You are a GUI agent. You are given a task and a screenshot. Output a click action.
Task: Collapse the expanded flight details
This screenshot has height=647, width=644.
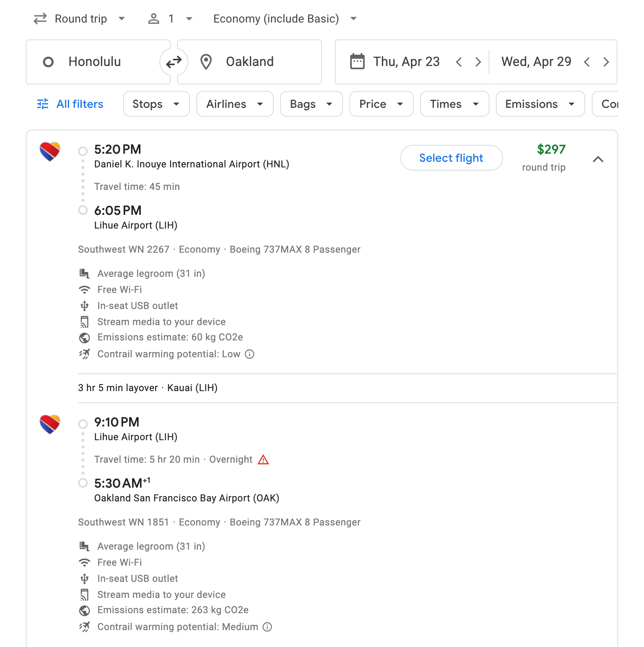[x=599, y=159]
